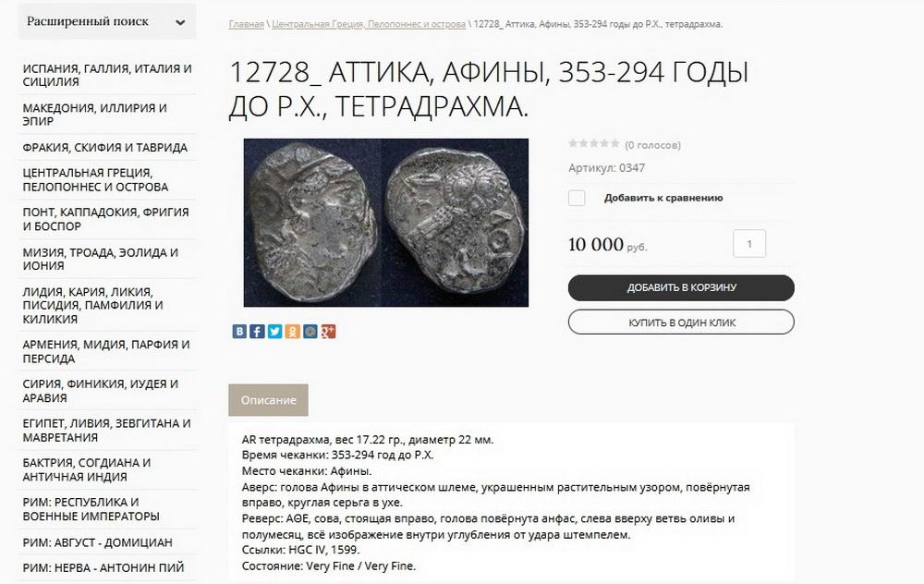Open the Описание tab

pos(268,400)
